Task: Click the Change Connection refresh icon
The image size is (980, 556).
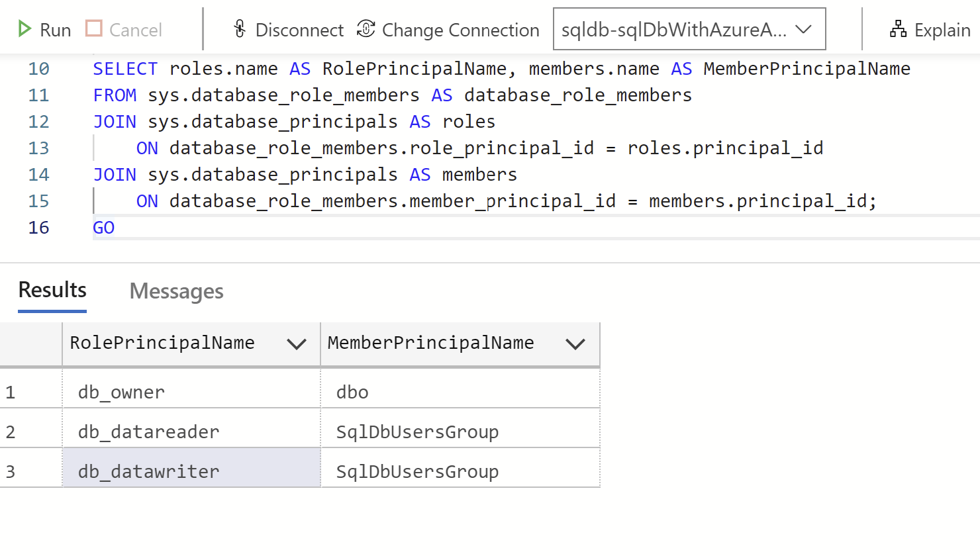Action: [366, 29]
